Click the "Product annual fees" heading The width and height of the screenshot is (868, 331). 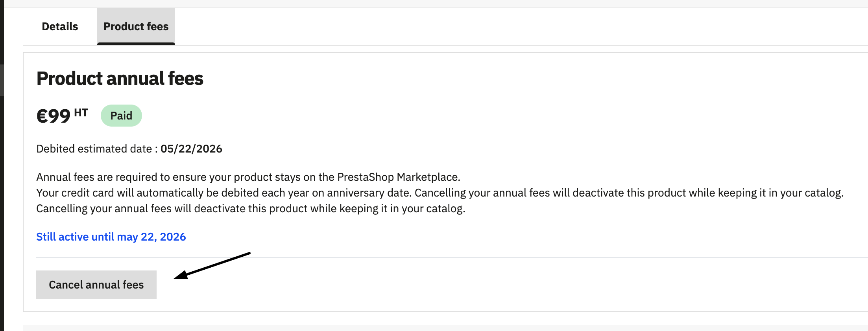[x=120, y=78]
